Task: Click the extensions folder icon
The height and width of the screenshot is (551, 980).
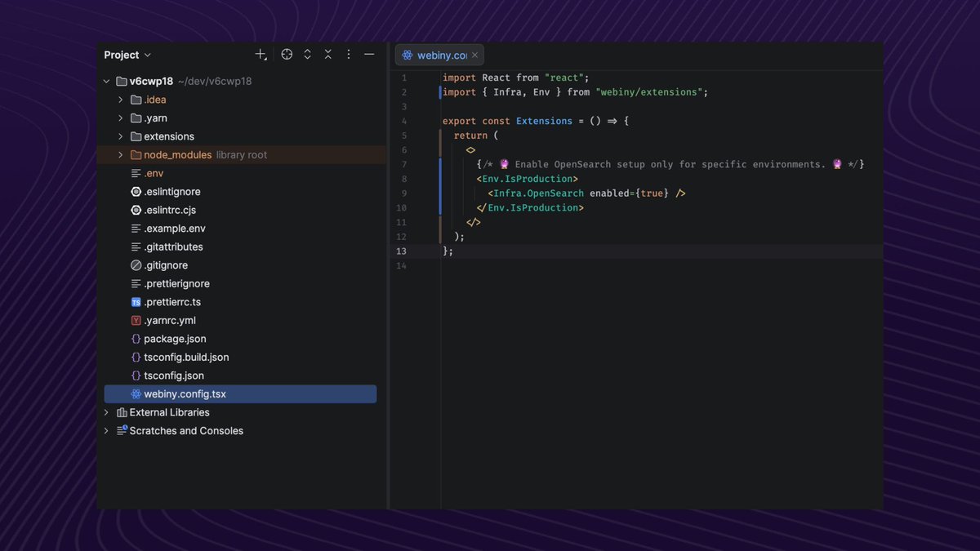Action: tap(136, 136)
